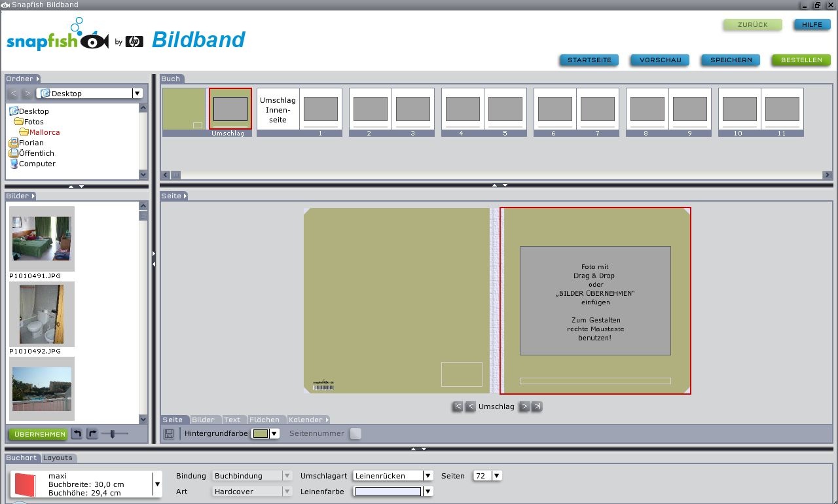Open the Desktop folder path dropdown
The image size is (838, 504).
(x=137, y=94)
